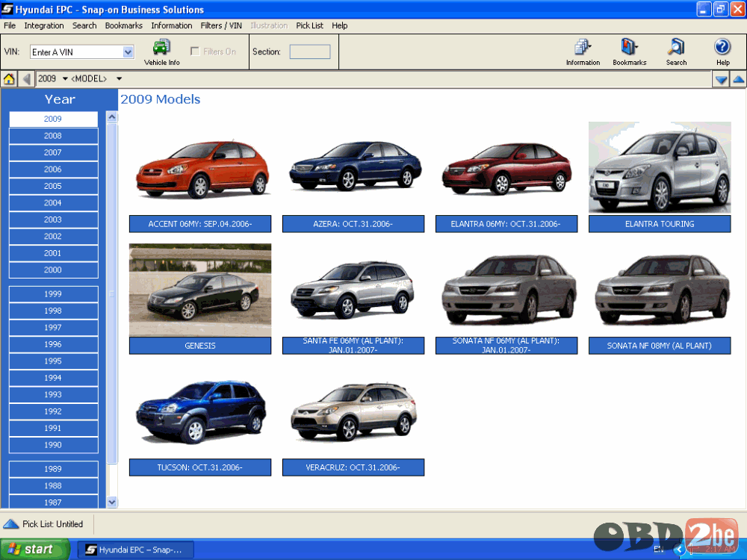Select the SONATA NF 06MY model button

point(506,346)
